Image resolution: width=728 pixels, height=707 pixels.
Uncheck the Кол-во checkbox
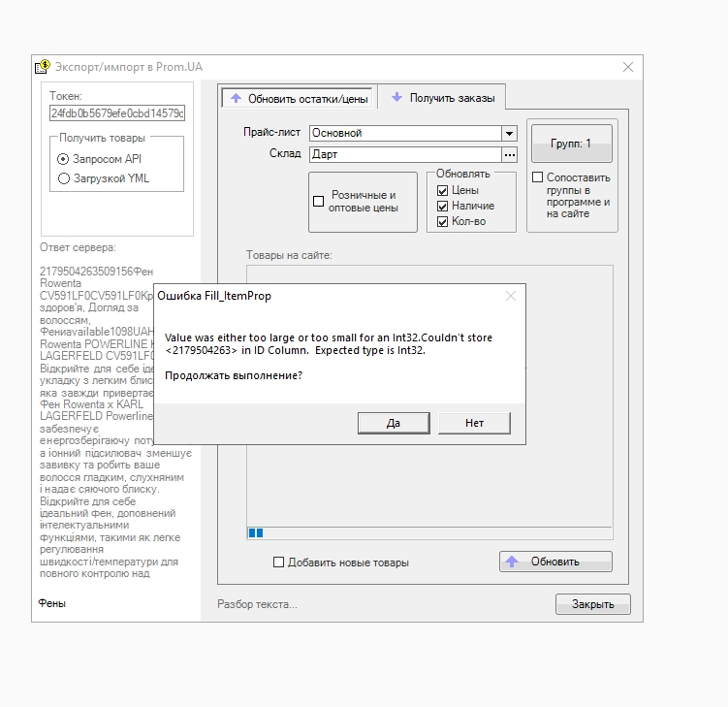coord(442,221)
